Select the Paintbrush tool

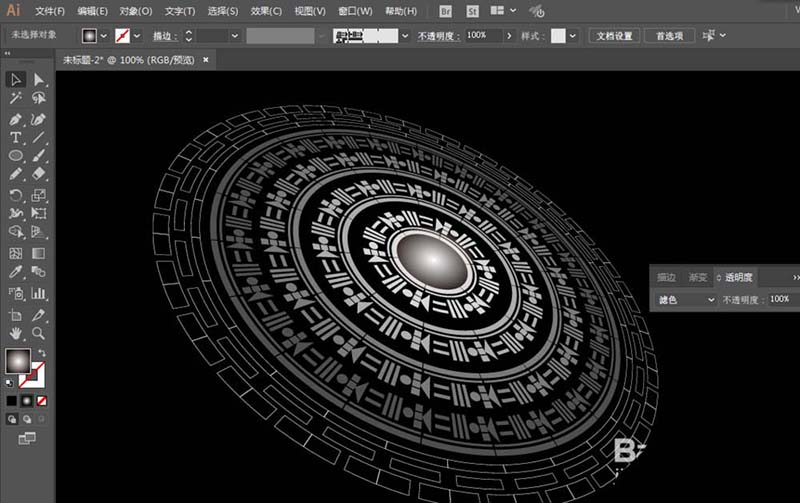pos(39,156)
